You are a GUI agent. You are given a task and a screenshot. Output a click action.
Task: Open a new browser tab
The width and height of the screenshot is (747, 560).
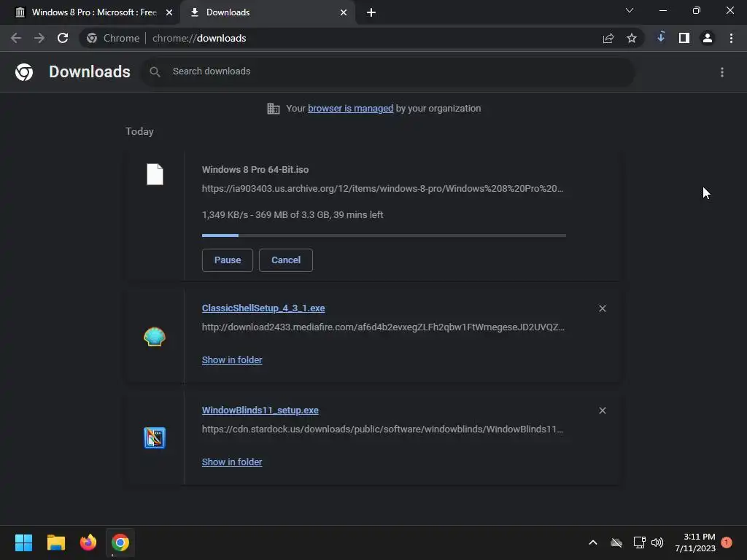371,12
